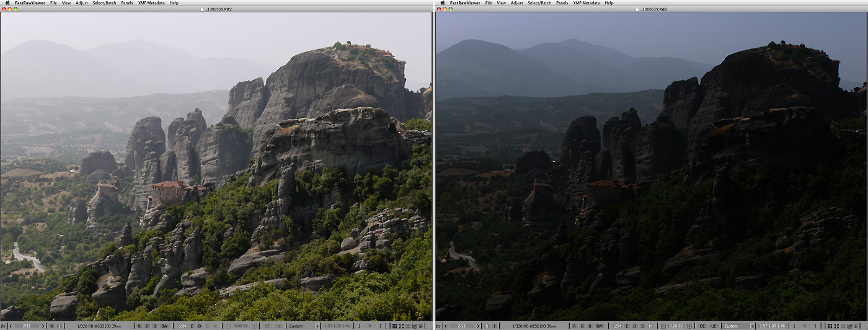
Task: Enable BW mode in right window
Action: pos(600,326)
